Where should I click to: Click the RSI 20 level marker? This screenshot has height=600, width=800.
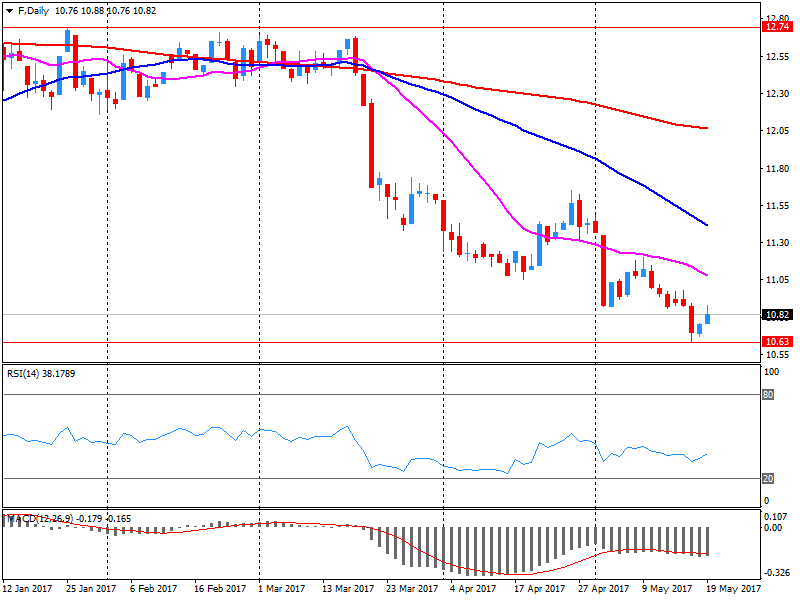click(x=768, y=479)
